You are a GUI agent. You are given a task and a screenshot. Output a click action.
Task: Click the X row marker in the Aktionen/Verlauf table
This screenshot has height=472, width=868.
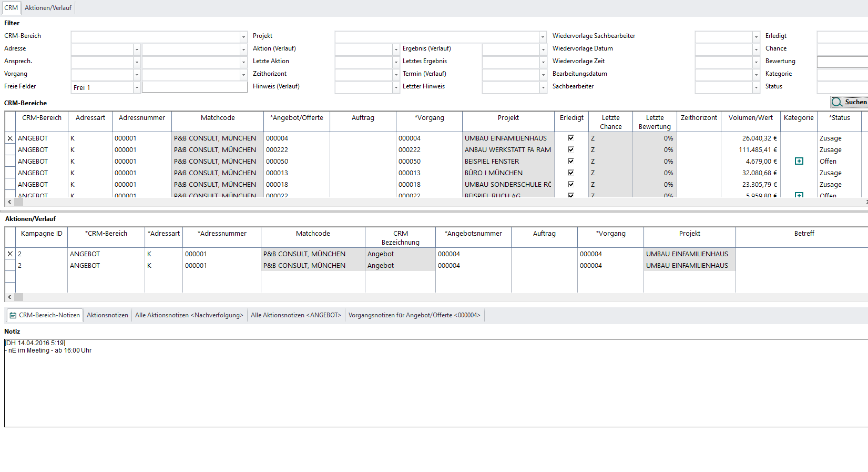click(x=10, y=254)
